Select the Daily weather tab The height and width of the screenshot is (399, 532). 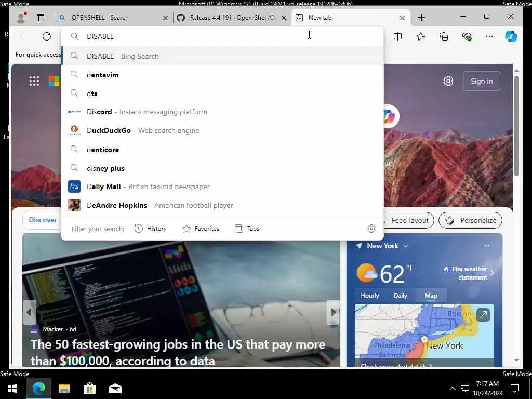tap(401, 296)
